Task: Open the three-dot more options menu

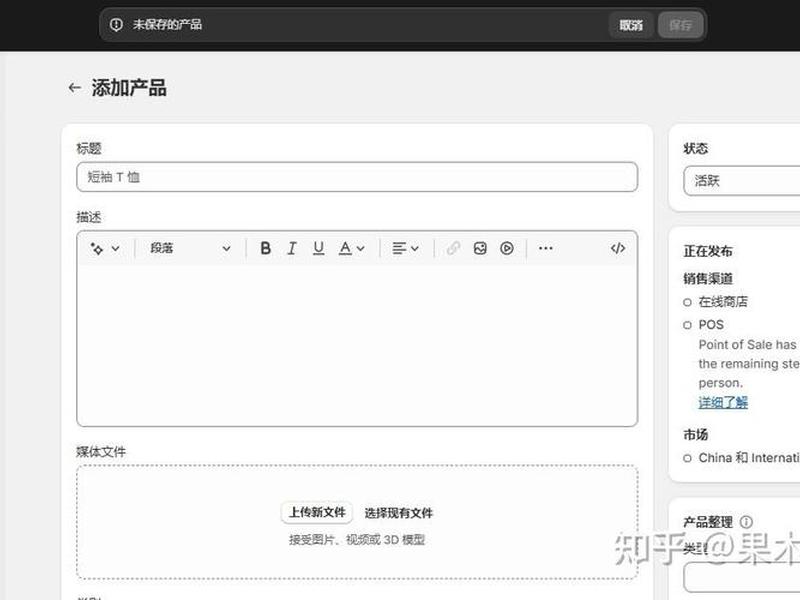Action: pyautogui.click(x=545, y=248)
